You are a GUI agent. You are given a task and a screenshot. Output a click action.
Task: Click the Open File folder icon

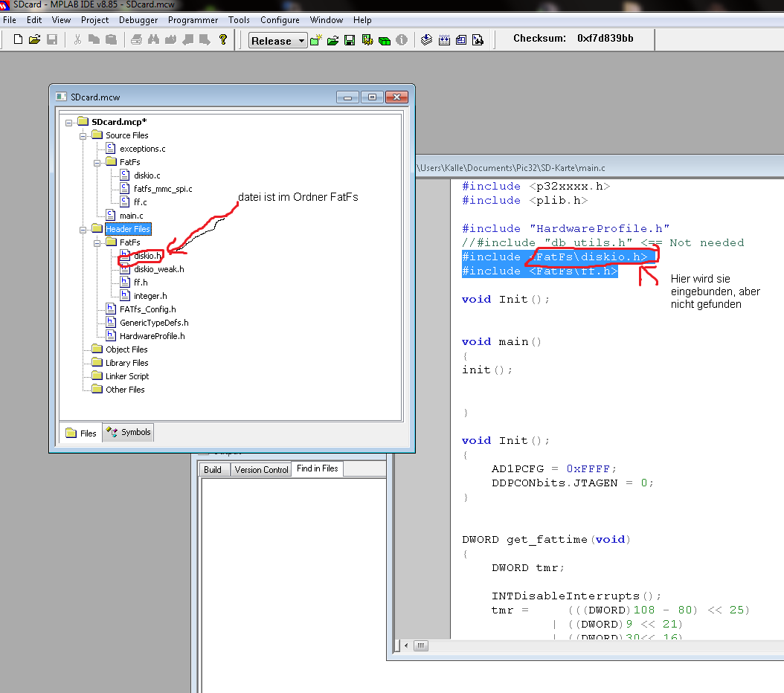(35, 40)
